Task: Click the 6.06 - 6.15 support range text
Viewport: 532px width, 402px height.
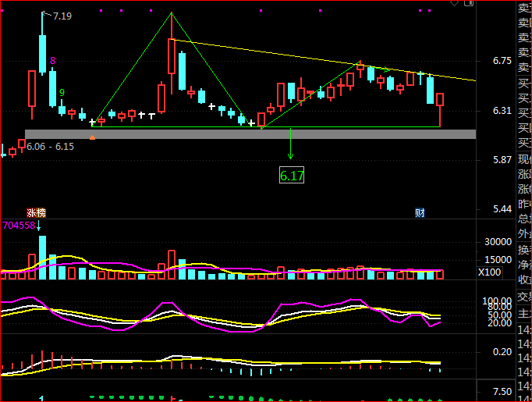Action: (x=50, y=147)
